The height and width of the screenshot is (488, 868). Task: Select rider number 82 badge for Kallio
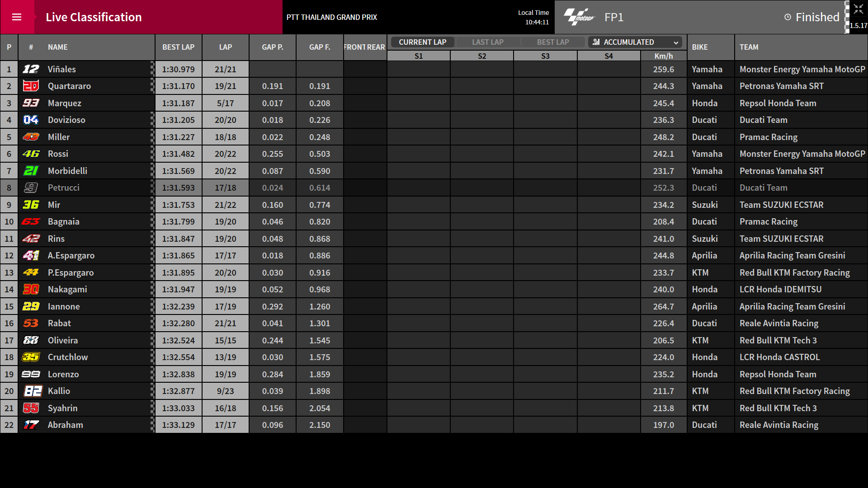click(x=33, y=391)
